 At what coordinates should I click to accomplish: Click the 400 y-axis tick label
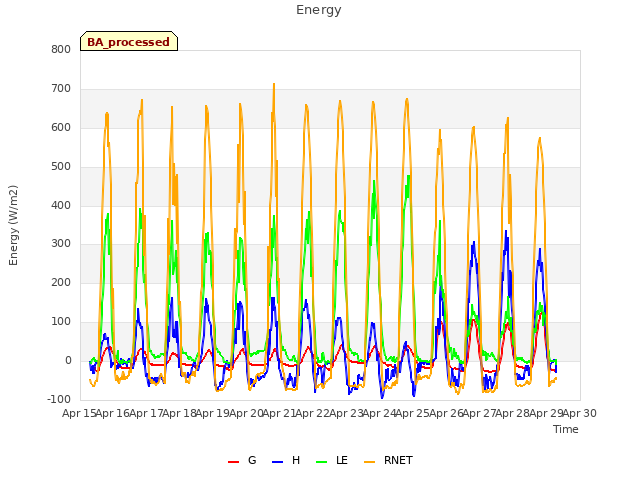pyautogui.click(x=61, y=205)
